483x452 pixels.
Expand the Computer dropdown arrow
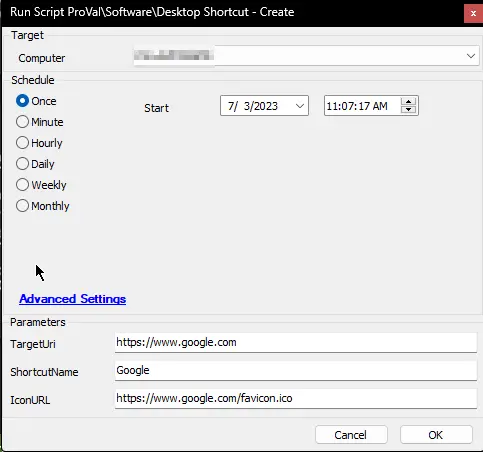click(x=471, y=56)
